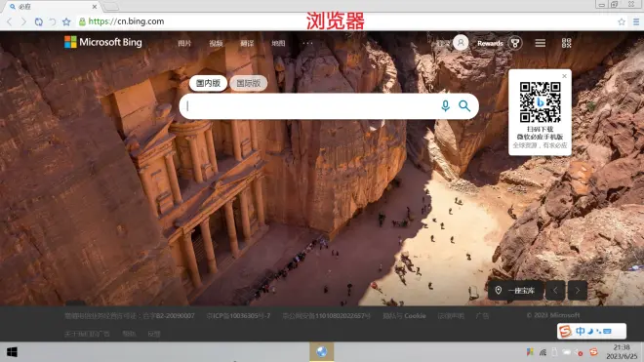Click the cn.bing.com address bar
This screenshot has height=362, width=644.
345,21
